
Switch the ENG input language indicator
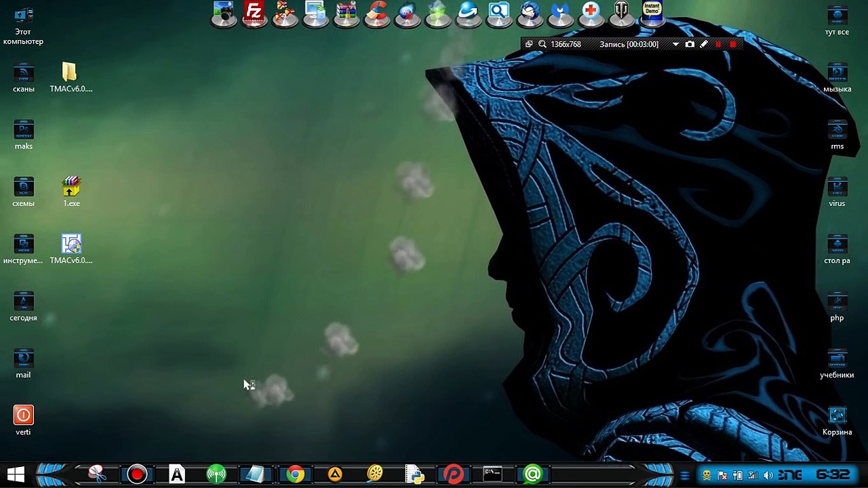pyautogui.click(x=791, y=475)
